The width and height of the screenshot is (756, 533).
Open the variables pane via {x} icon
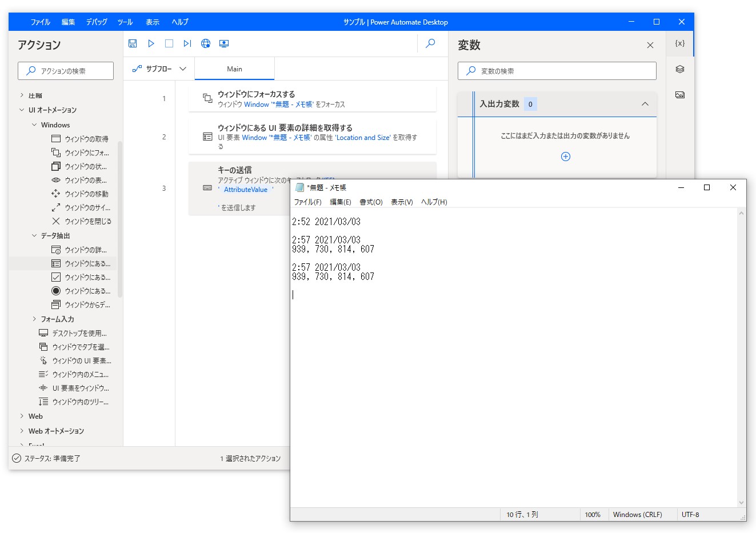tap(679, 43)
